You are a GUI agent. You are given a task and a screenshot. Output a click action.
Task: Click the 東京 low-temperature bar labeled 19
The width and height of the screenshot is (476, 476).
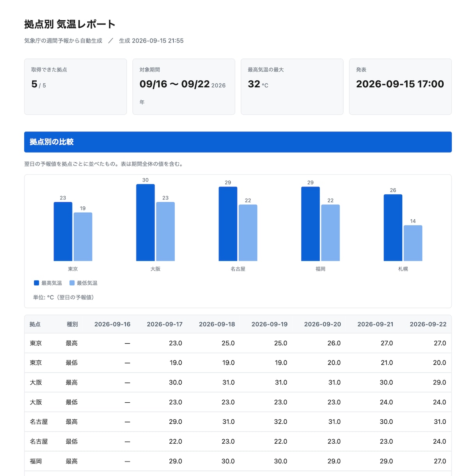pyautogui.click(x=83, y=237)
